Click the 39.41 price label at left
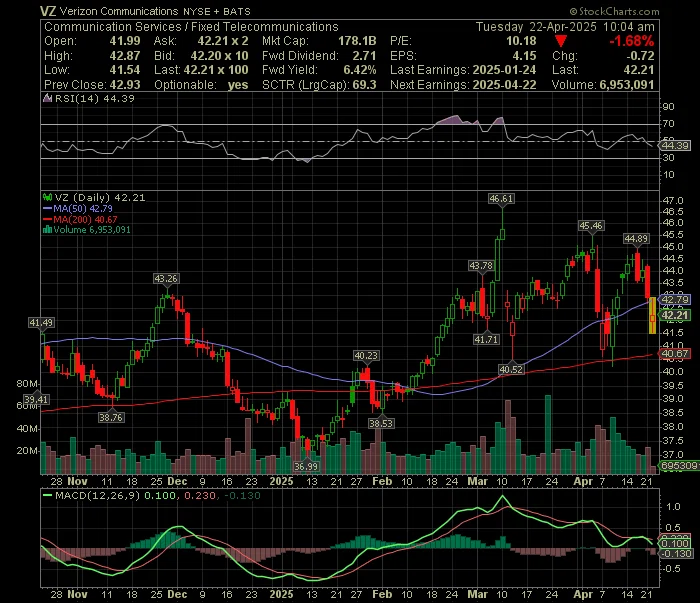The width and height of the screenshot is (700, 603). (x=36, y=399)
